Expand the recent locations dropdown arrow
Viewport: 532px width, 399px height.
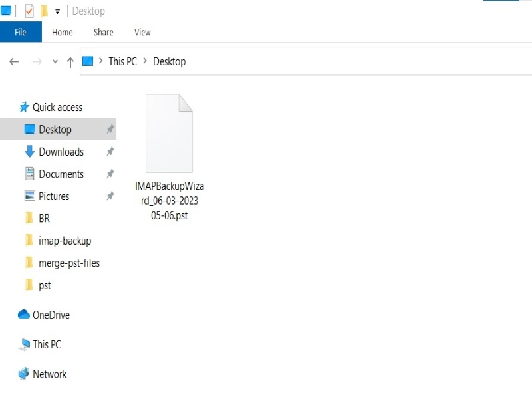tap(55, 62)
